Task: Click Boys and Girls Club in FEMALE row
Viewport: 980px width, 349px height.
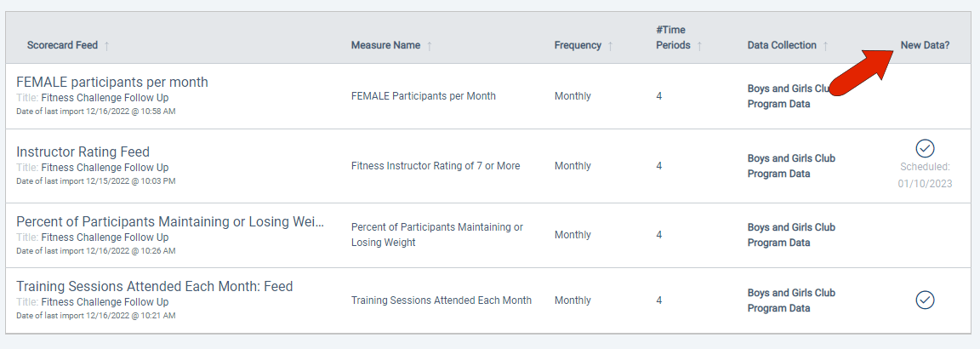Action: pyautogui.click(x=791, y=89)
